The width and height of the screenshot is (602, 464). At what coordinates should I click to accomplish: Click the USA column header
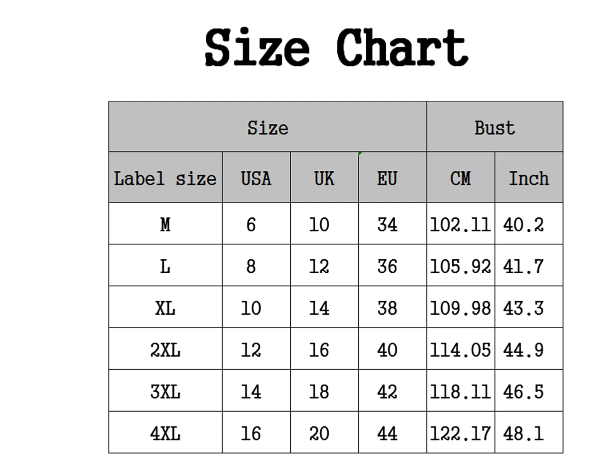click(256, 177)
